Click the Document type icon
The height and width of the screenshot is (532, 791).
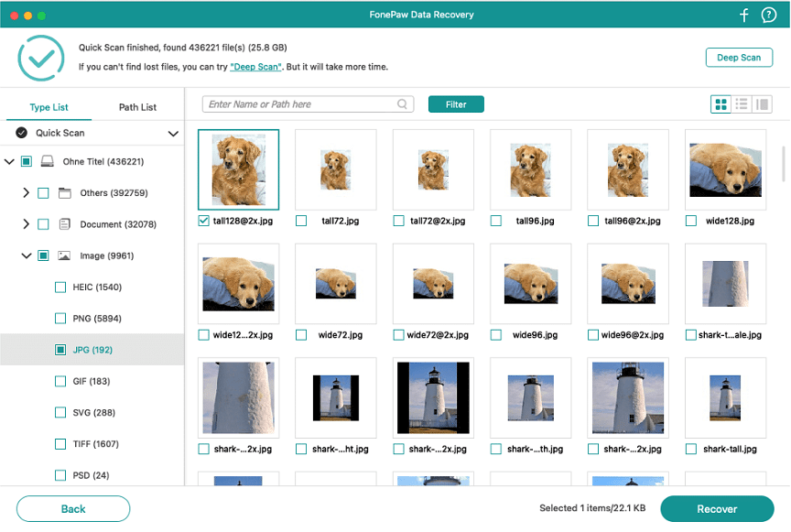click(65, 224)
